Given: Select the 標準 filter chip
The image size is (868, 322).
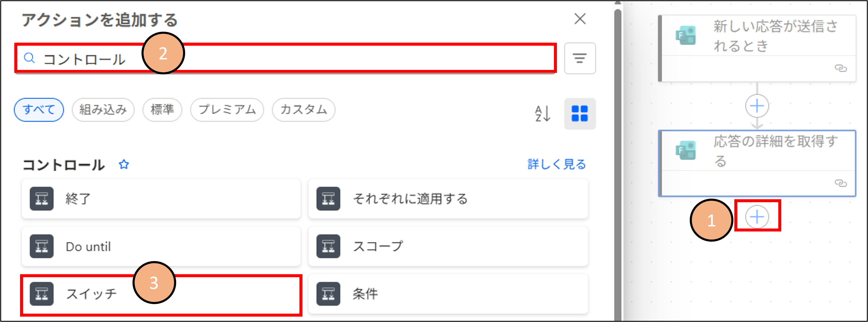Looking at the screenshot, I should (x=162, y=110).
